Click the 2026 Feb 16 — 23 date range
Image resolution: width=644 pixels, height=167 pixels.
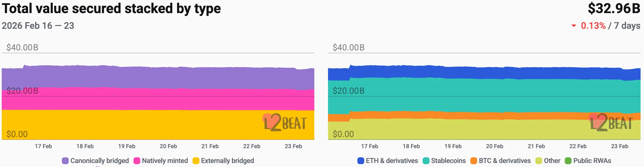point(38,26)
